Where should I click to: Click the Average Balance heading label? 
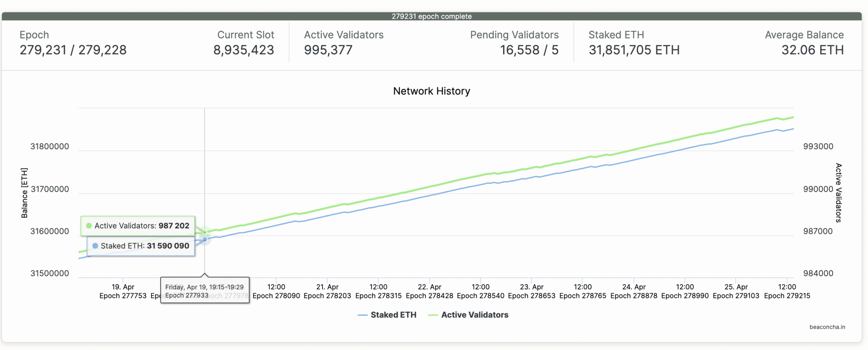point(804,35)
